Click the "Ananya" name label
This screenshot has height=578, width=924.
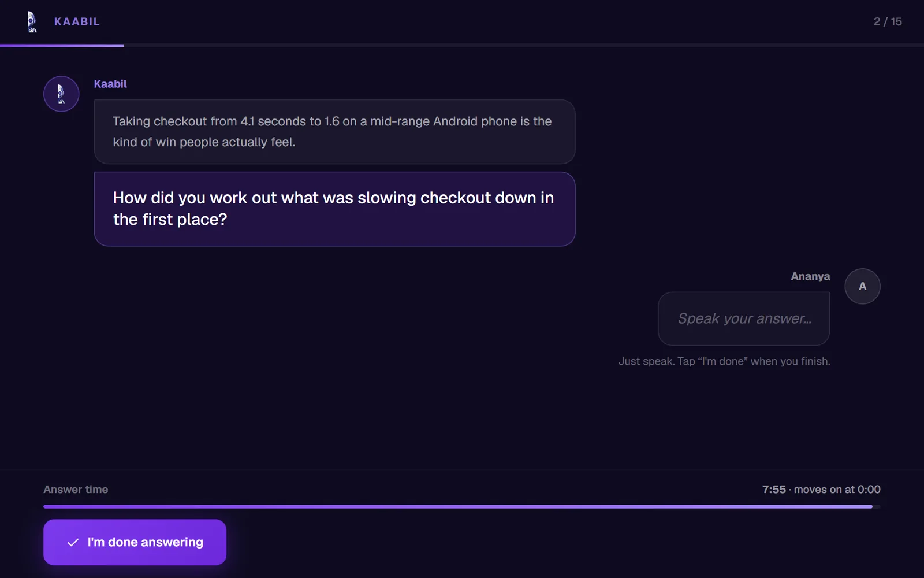tap(810, 276)
